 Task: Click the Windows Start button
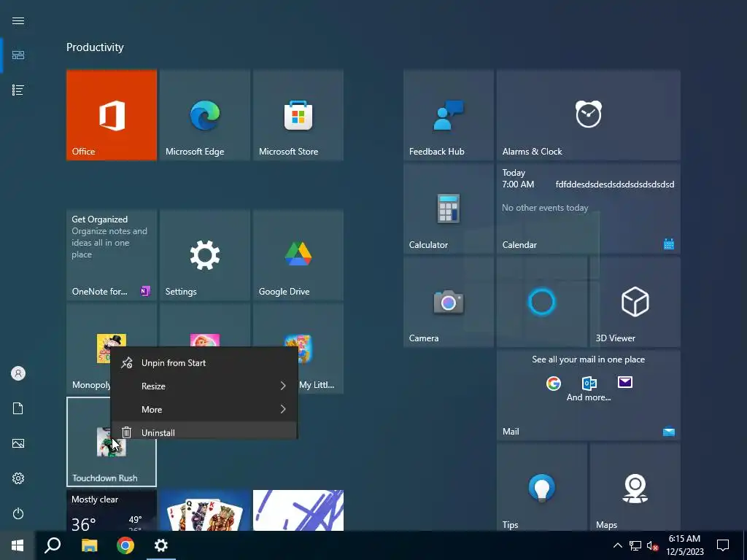pyautogui.click(x=18, y=545)
